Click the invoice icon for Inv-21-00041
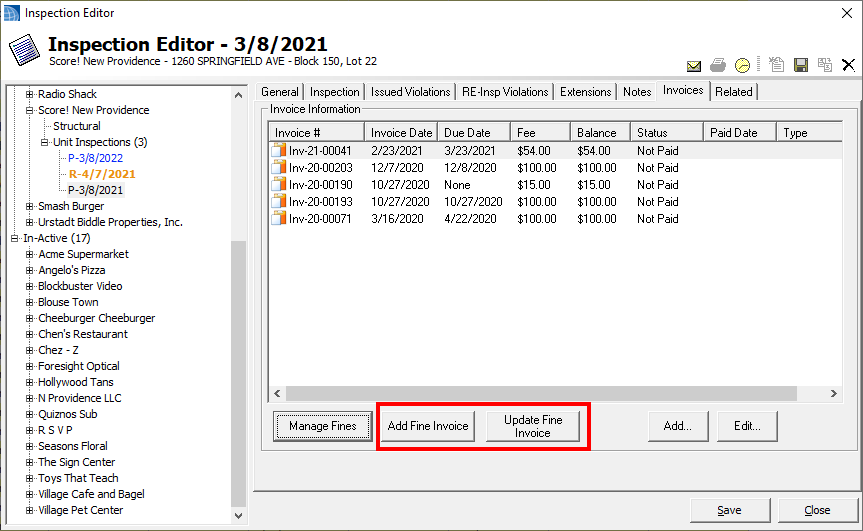The image size is (863, 531). click(x=279, y=150)
